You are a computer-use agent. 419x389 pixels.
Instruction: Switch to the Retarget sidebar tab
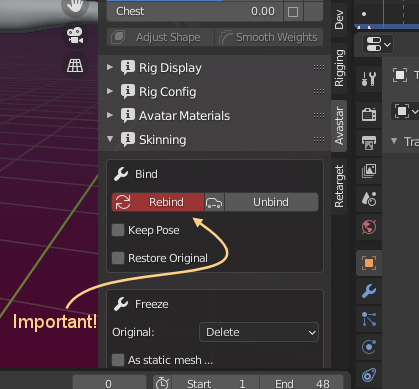(x=339, y=187)
